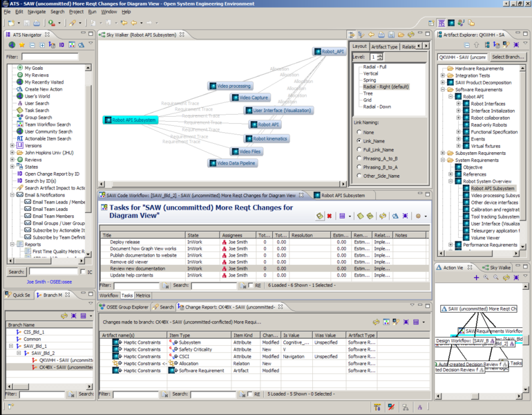Open the Metrics tab below the task table
The image size is (532, 415).
[143, 295]
